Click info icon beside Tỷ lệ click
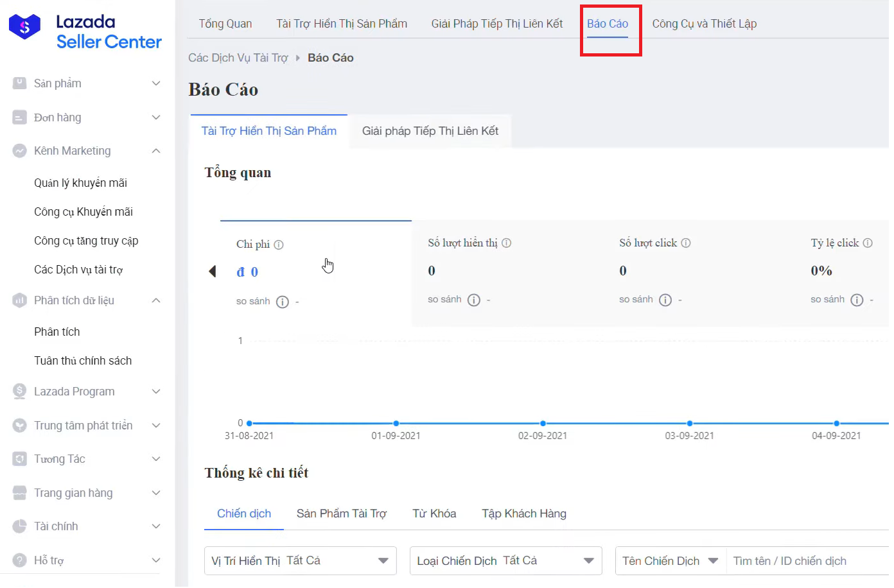 click(868, 243)
